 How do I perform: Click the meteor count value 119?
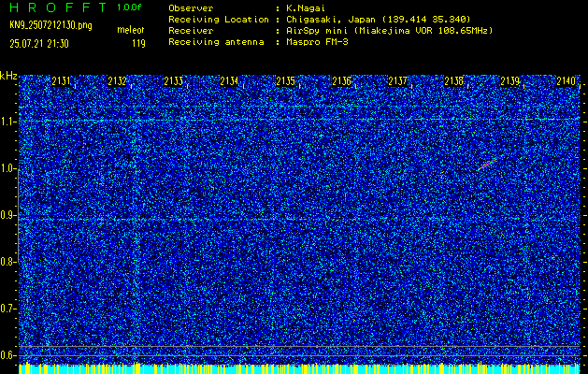[x=138, y=44]
